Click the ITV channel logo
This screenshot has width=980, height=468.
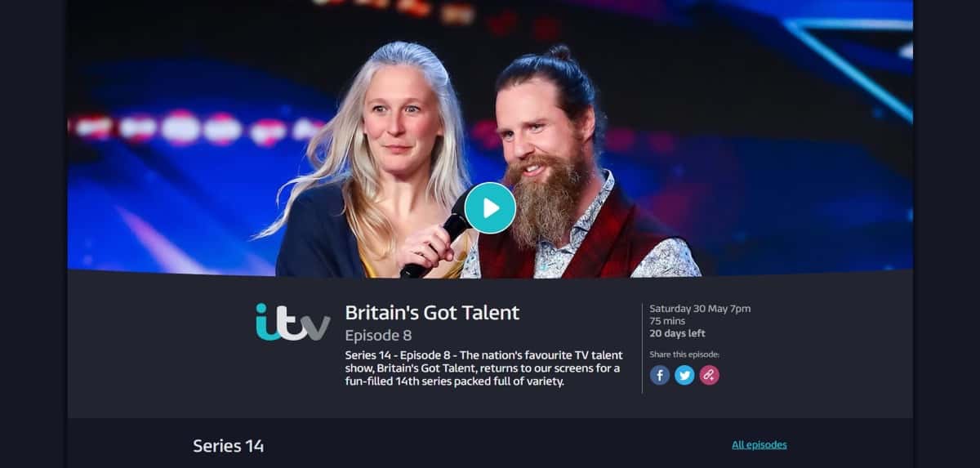292,322
